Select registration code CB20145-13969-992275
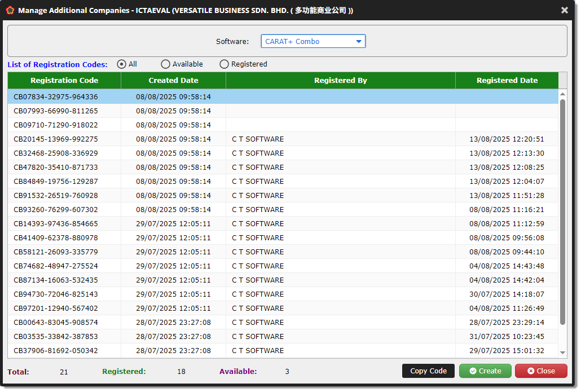 [56, 139]
